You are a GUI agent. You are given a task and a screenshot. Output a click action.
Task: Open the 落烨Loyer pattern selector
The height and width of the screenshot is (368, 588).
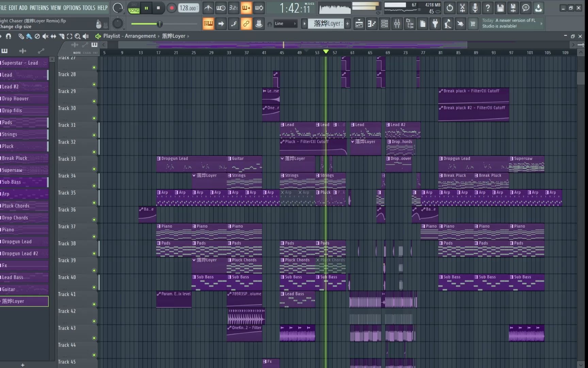click(x=326, y=24)
